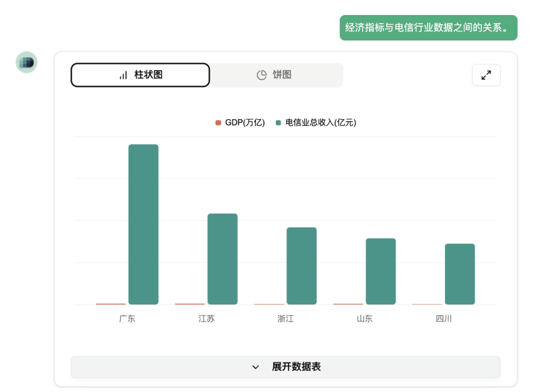
Task: Select the teal bar for 四川
Action: [x=460, y=274]
